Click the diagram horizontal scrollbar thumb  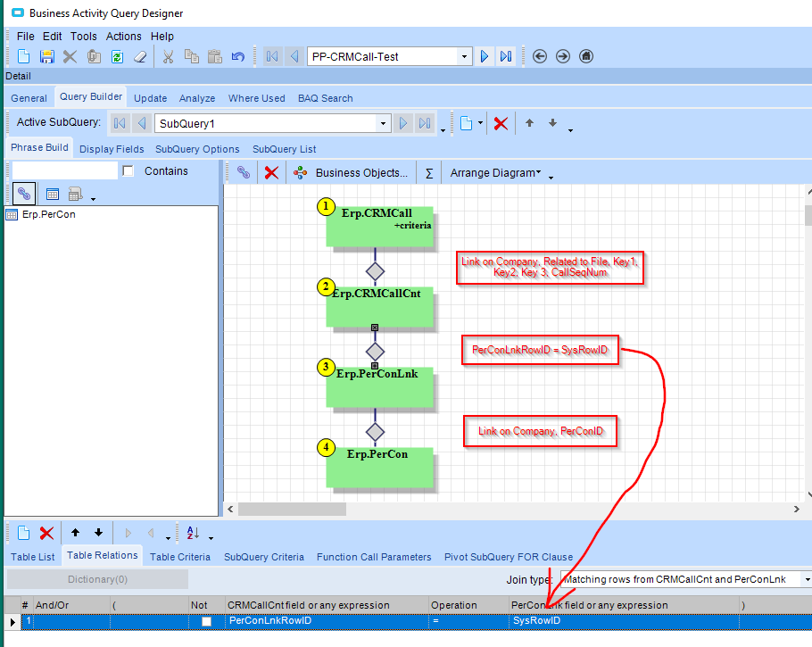292,510
